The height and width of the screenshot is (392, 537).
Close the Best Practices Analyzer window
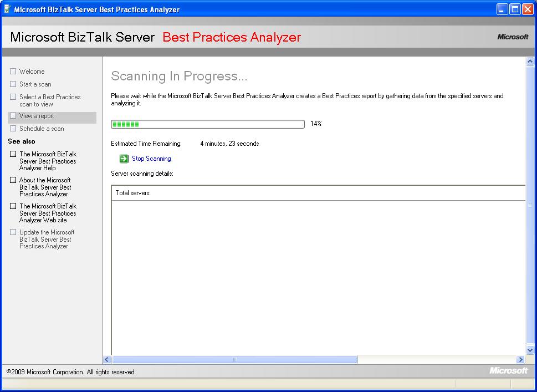tap(528, 9)
